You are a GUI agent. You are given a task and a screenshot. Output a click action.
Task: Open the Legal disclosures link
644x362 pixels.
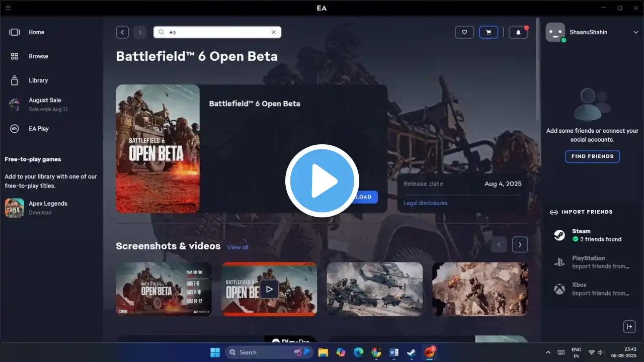[x=425, y=203]
